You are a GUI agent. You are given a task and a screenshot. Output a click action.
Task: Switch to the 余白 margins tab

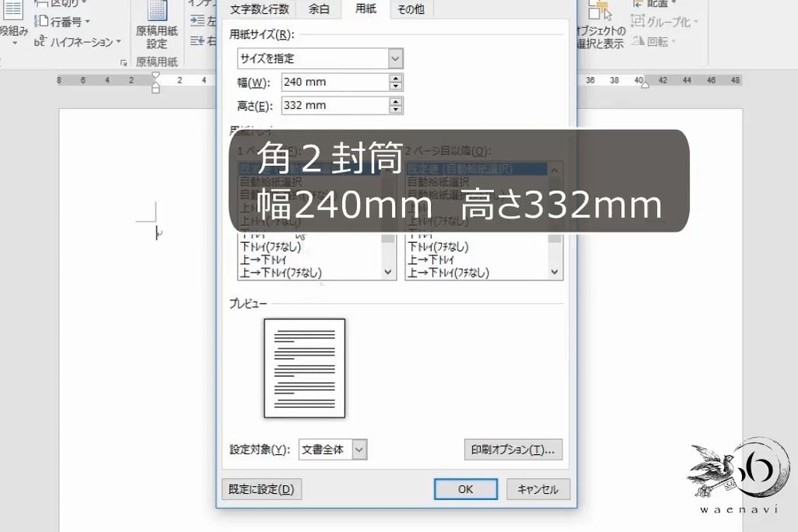click(x=319, y=9)
